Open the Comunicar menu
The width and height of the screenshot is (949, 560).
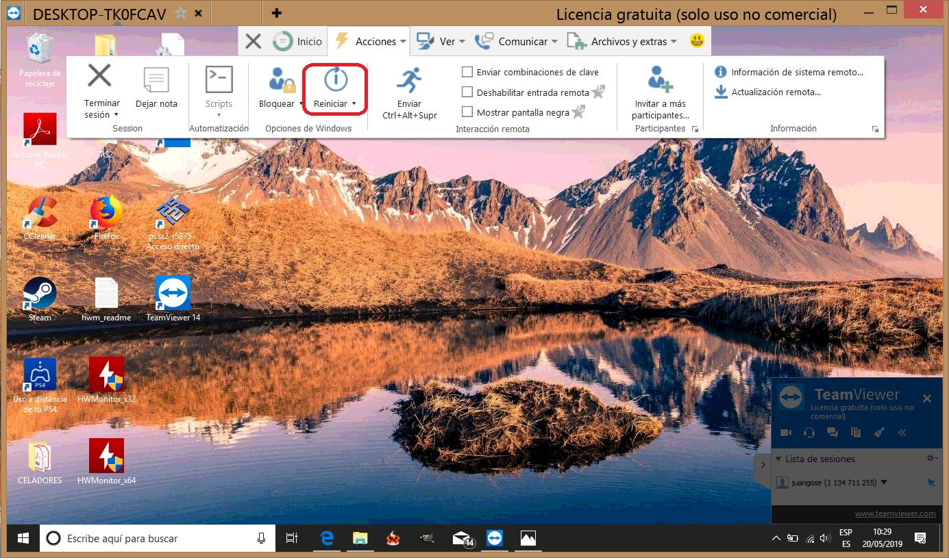pyautogui.click(x=517, y=42)
